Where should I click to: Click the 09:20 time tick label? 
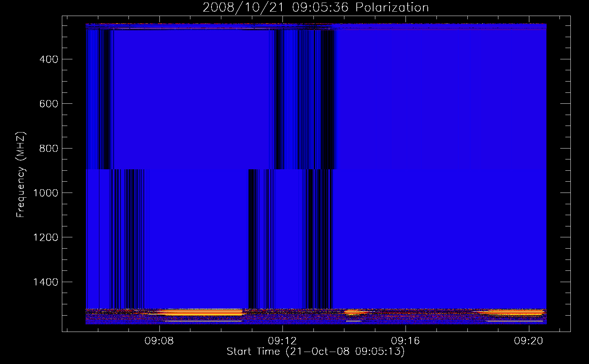click(529, 341)
